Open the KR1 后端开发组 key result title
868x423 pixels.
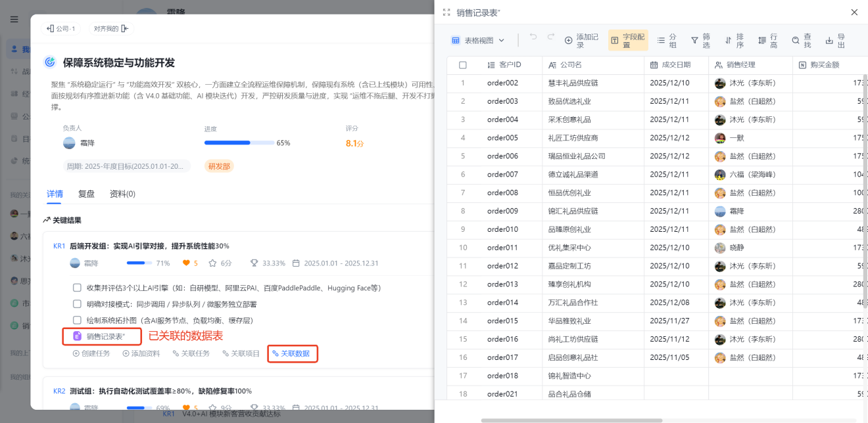(x=149, y=246)
